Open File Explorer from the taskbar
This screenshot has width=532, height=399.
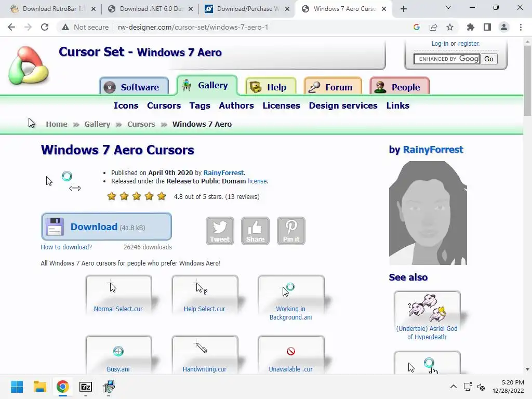(39, 387)
